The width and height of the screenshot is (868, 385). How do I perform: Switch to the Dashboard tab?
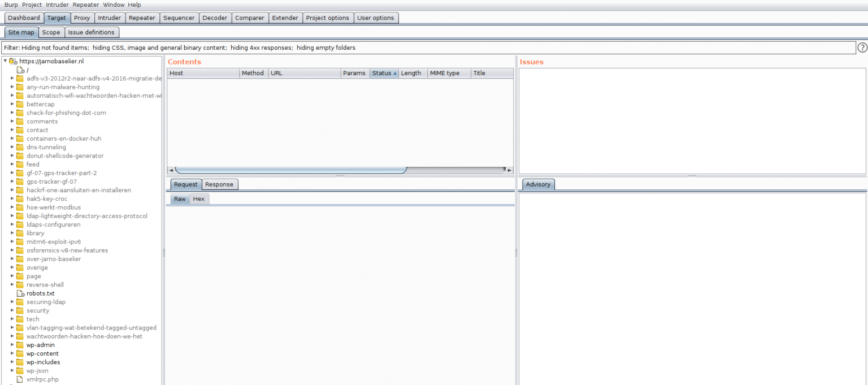pyautogui.click(x=24, y=18)
